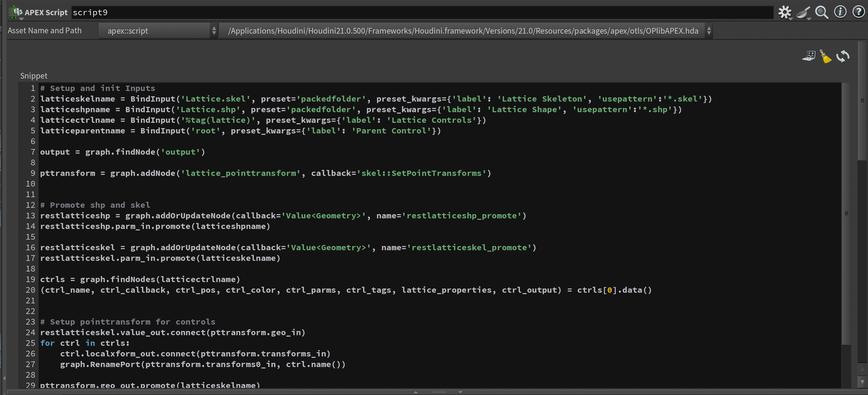Viewport: 868px width, 395px height.
Task: Click the parameter pane vertical scrollbar thumb
Action: tap(862, 101)
